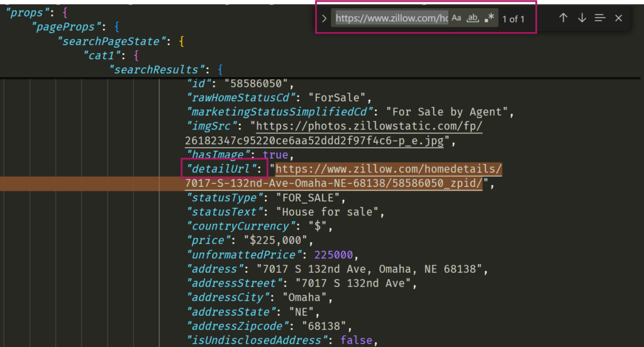Click the "rawHomeStatusCd" key

pyautogui.click(x=241, y=97)
